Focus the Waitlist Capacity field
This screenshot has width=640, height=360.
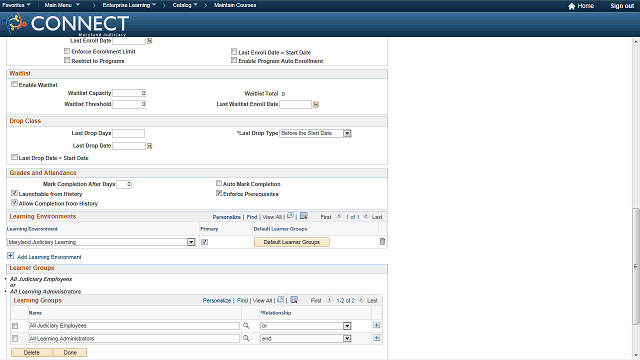pyautogui.click(x=129, y=93)
